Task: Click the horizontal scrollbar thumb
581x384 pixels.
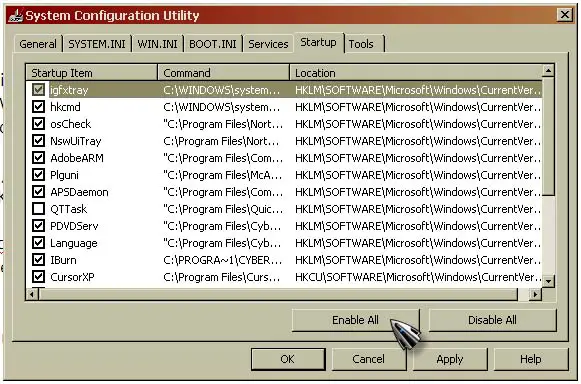Action: [x=278, y=294]
